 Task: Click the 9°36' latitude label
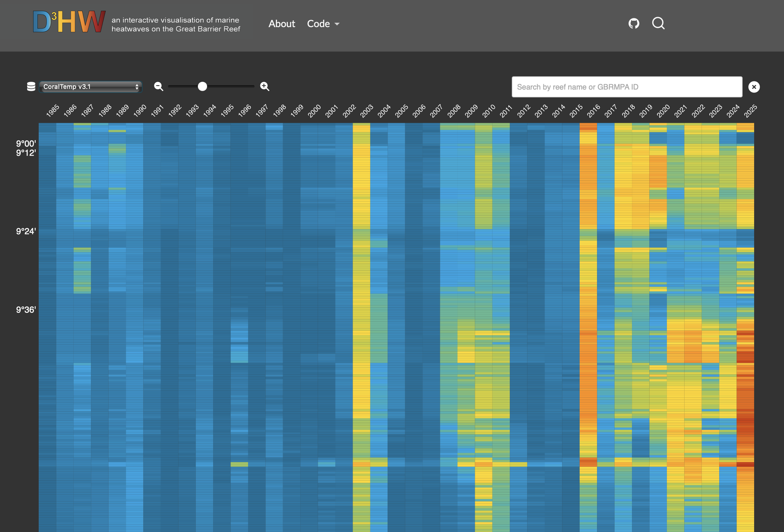pyautogui.click(x=26, y=310)
